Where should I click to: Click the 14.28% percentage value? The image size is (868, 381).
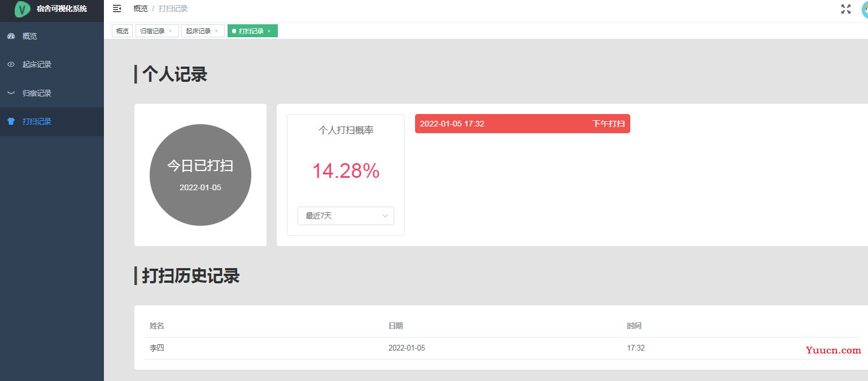(346, 170)
